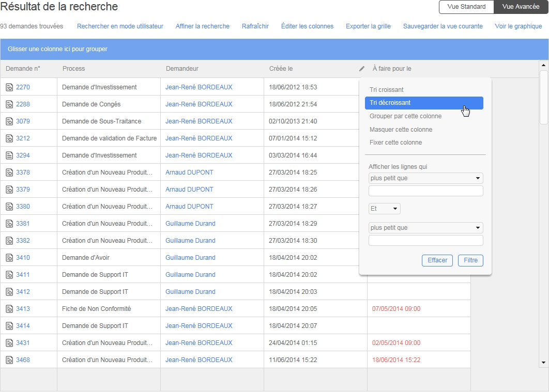
Task: Open the "Et" logical operator dropdown
Action: 384,209
